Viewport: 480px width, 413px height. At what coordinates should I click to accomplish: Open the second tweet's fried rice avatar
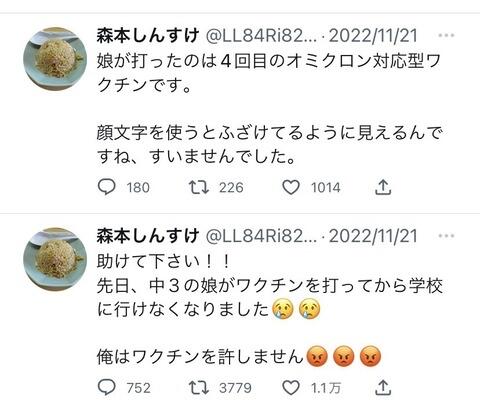click(x=55, y=259)
